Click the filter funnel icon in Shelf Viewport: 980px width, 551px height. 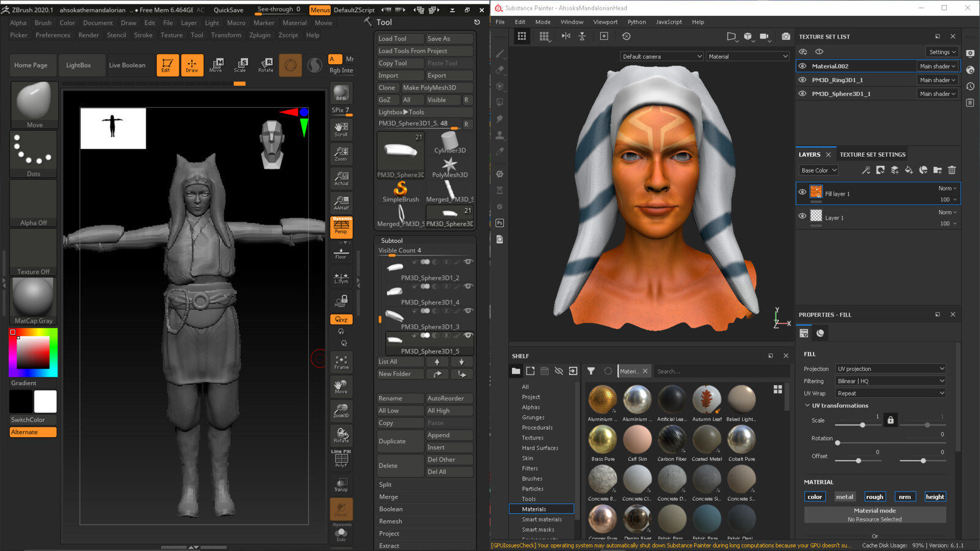coord(591,371)
